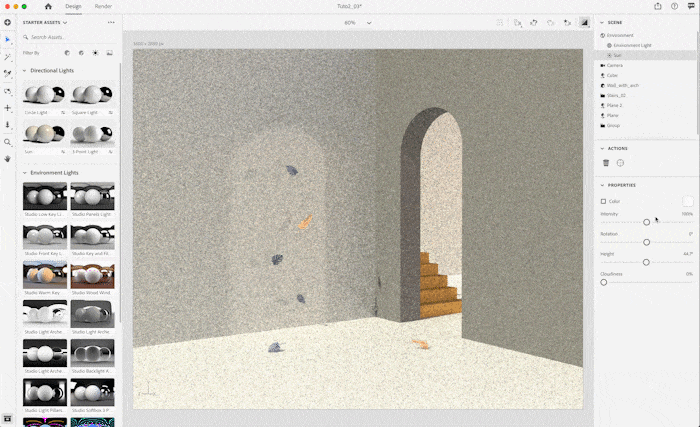Viewport: 700px width, 427px height.
Task: Enable the Color checkbox in Properties
Action: click(603, 201)
